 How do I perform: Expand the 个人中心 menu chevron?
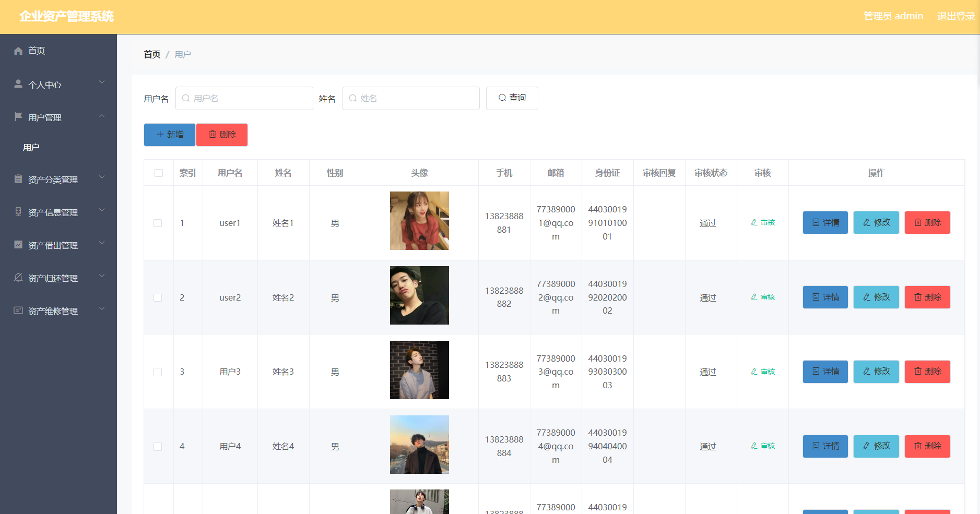(102, 82)
